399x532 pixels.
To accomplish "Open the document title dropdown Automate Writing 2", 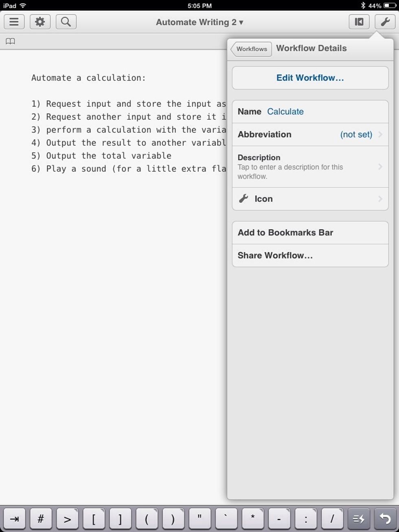I will (199, 22).
